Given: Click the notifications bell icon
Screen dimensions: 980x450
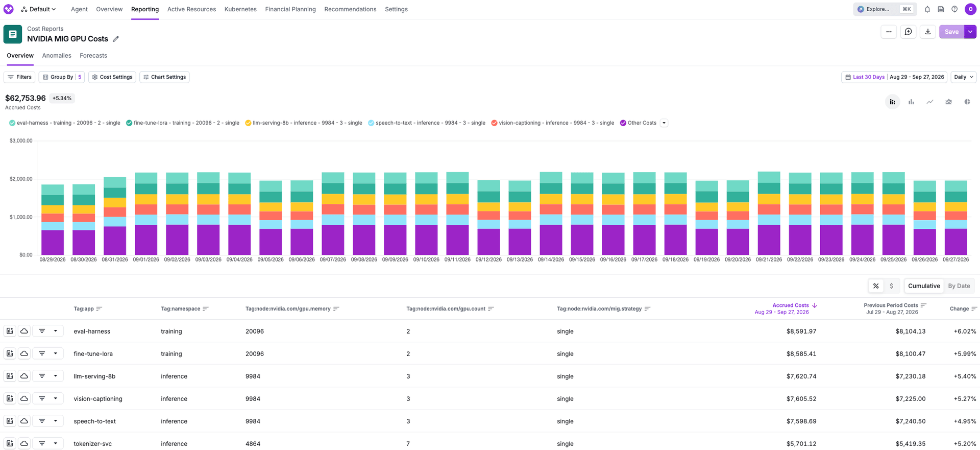Looking at the screenshot, I should click(927, 9).
